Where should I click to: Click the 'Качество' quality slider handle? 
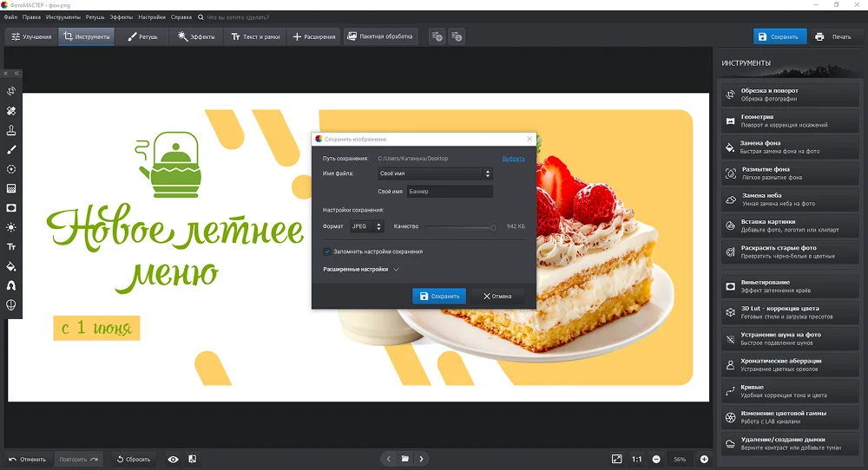[x=493, y=227]
